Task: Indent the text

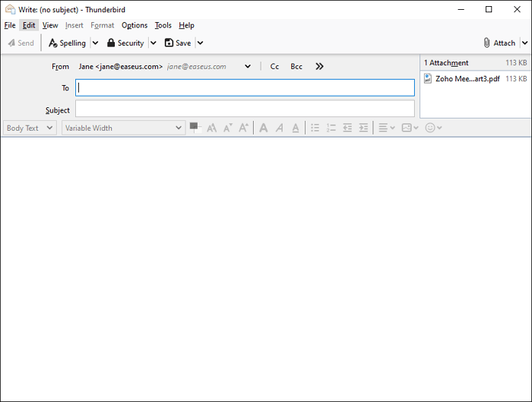Action: [x=363, y=128]
